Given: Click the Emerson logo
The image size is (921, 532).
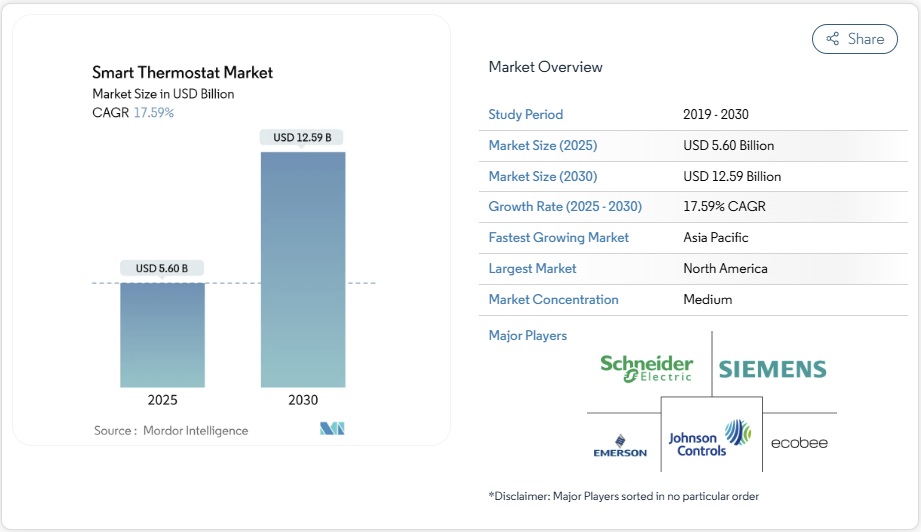Looking at the screenshot, I should pyautogui.click(x=620, y=445).
